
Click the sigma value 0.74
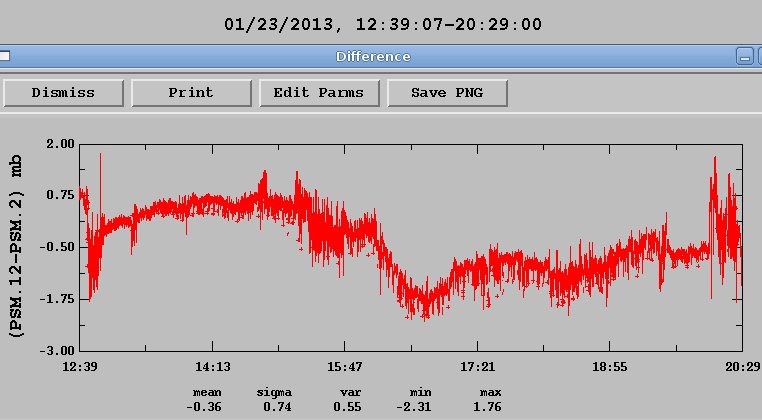(x=277, y=407)
